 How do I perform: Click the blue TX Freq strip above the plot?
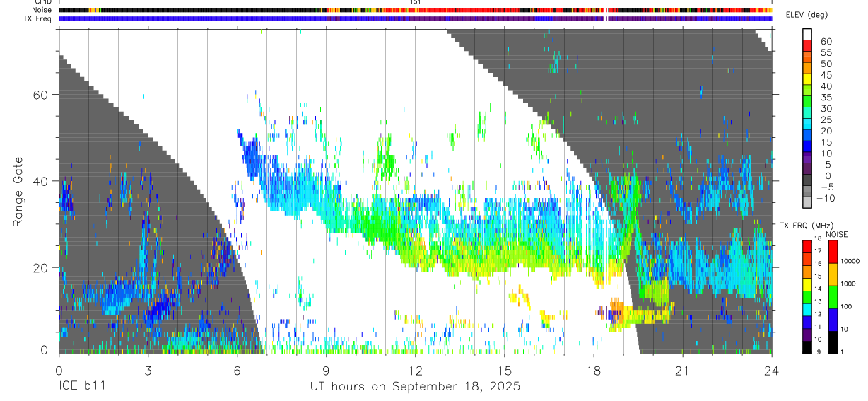pyautogui.click(x=416, y=18)
